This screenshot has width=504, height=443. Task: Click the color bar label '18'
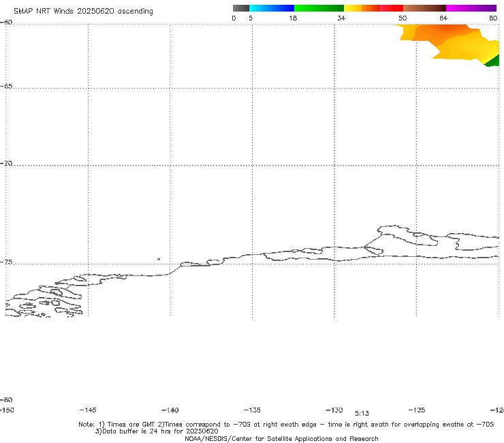pos(293,18)
